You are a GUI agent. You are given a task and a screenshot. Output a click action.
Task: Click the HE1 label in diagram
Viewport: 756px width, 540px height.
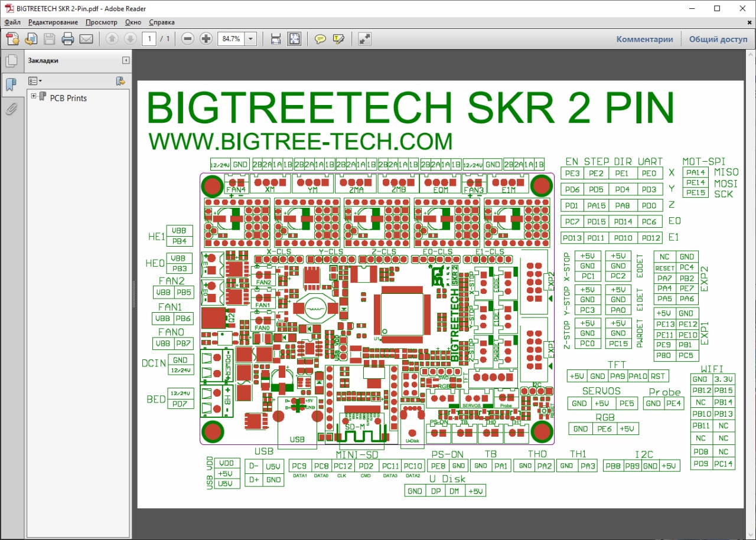157,237
